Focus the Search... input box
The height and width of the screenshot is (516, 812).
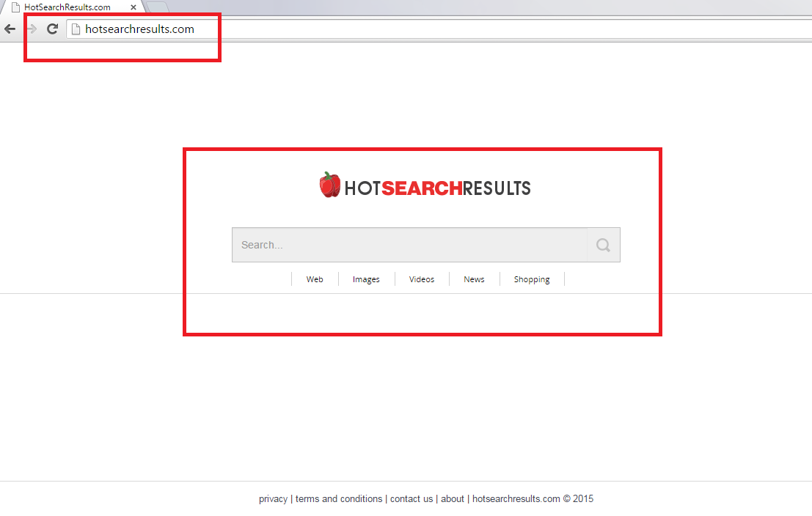point(409,245)
